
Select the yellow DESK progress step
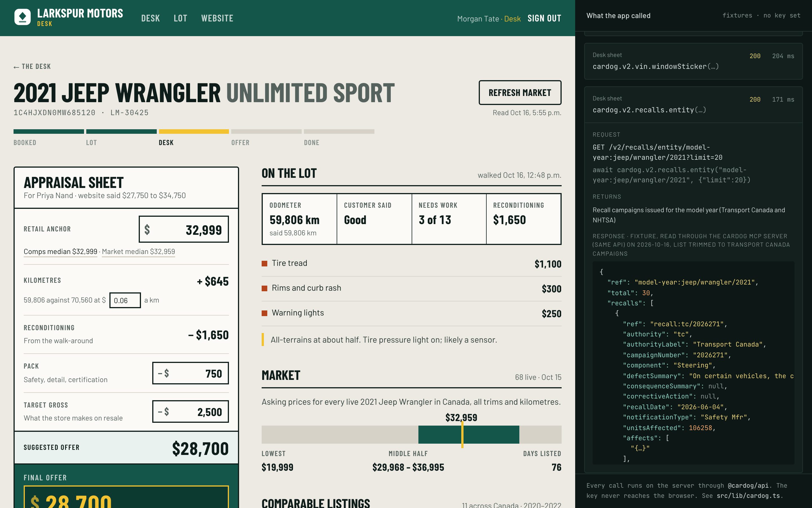(x=194, y=137)
